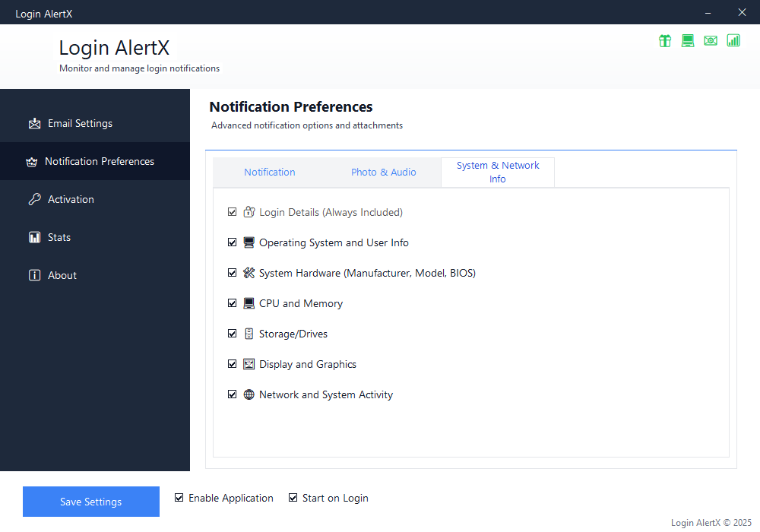This screenshot has height=532, width=760.
Task: Click the Network and System Activity globe icon
Action: pos(249,394)
